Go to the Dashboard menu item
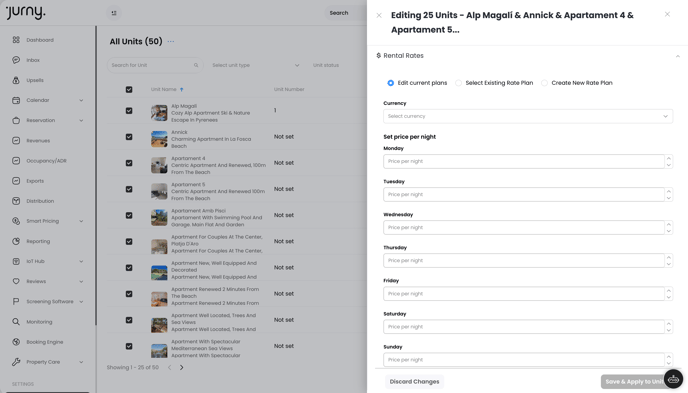This screenshot has height=393, width=688. pos(40,40)
